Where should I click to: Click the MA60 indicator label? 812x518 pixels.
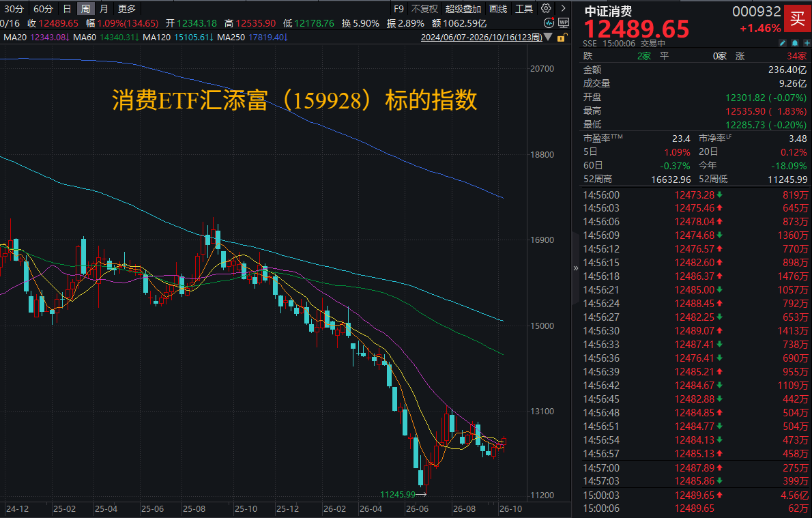[85, 38]
